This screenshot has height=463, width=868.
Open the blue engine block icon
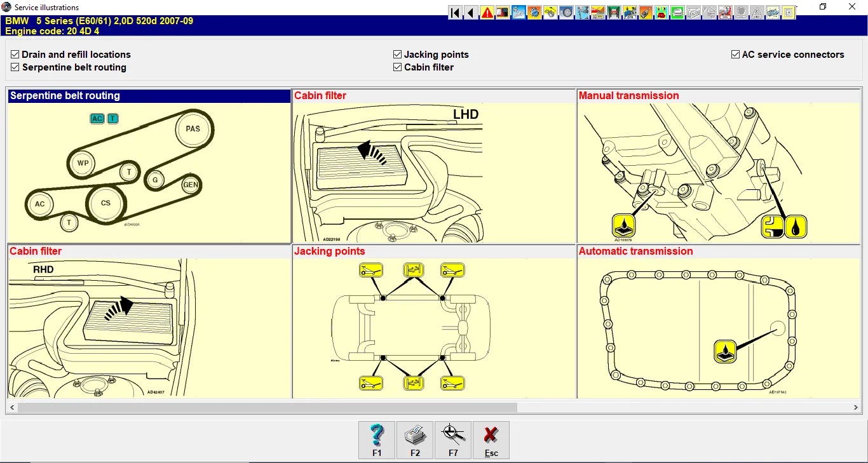[773, 12]
